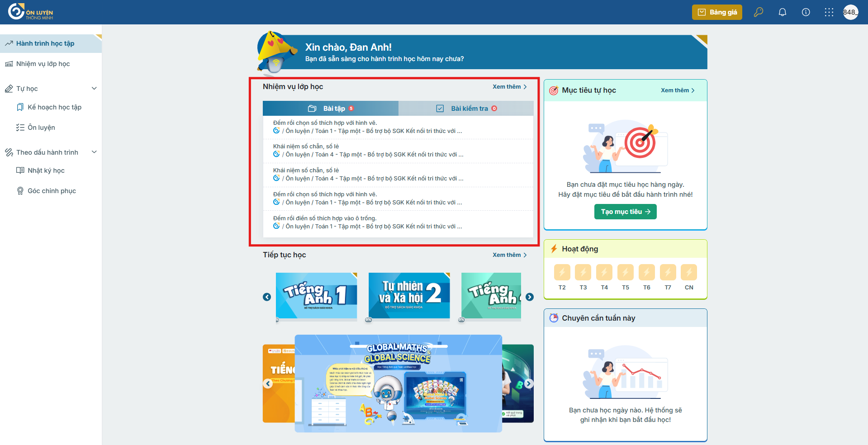This screenshot has height=445, width=868.
Task: Open the key icon in header
Action: [759, 12]
